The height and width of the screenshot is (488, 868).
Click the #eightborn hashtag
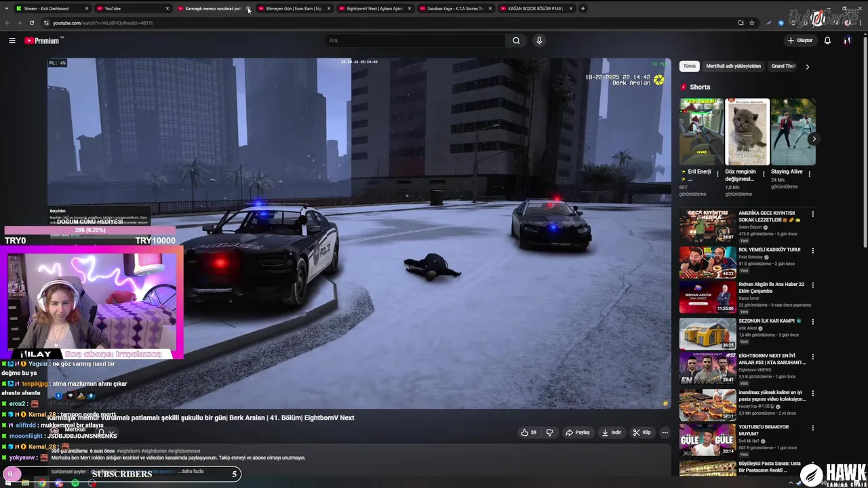(128, 451)
